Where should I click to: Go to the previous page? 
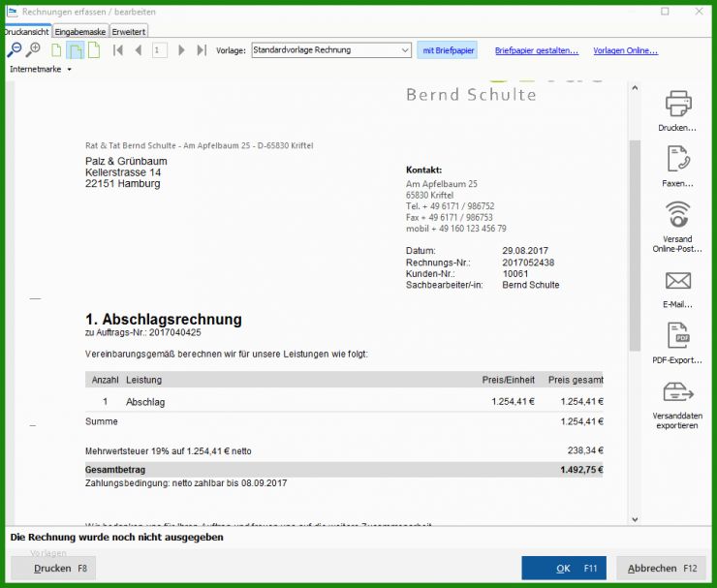click(x=139, y=49)
